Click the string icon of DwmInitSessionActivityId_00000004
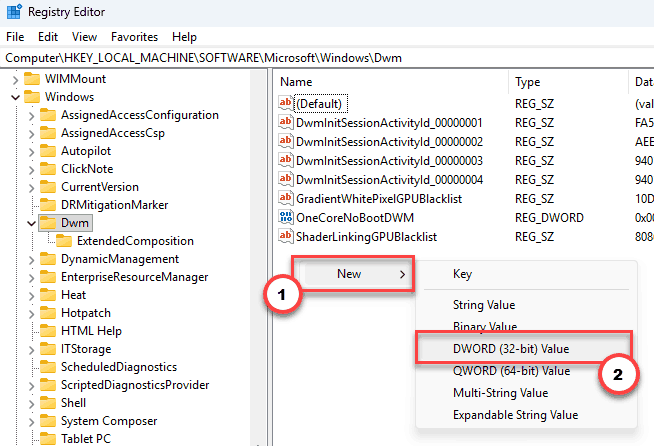This screenshot has width=654, height=446. (x=286, y=179)
